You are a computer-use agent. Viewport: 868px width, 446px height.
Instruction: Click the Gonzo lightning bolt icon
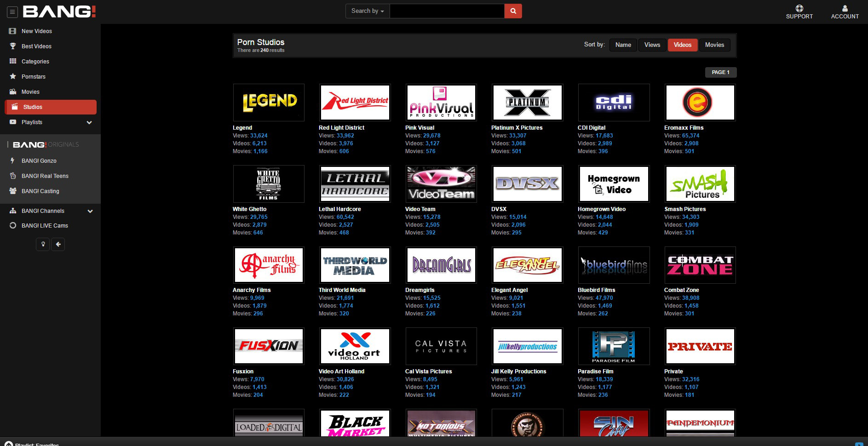pos(13,160)
